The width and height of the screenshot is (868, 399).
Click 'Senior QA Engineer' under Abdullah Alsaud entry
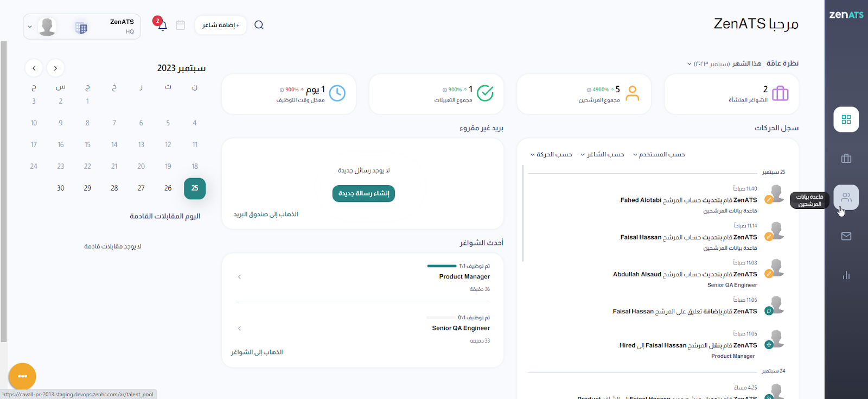coord(732,285)
